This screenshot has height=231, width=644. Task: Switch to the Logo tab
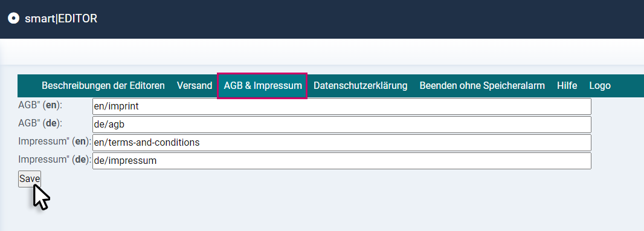600,85
